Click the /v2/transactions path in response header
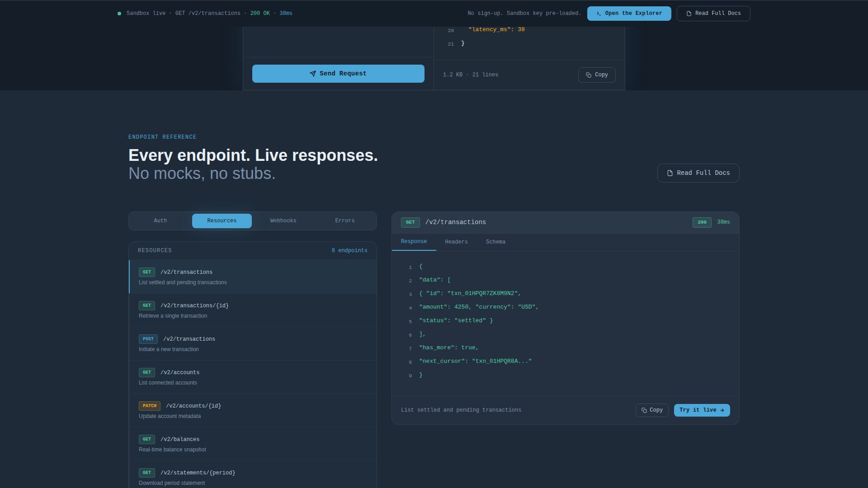The height and width of the screenshot is (488, 868). [x=456, y=222]
